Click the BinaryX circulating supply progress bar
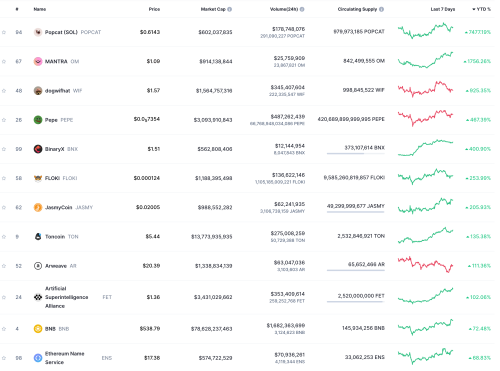Image resolution: width=500 pixels, height=371 pixels. click(x=356, y=153)
